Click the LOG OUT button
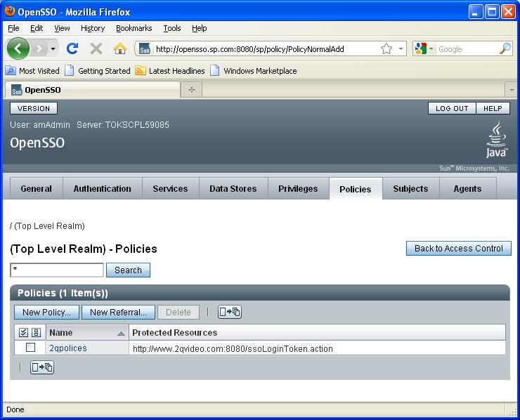Image resolution: width=520 pixels, height=420 pixels. point(452,108)
